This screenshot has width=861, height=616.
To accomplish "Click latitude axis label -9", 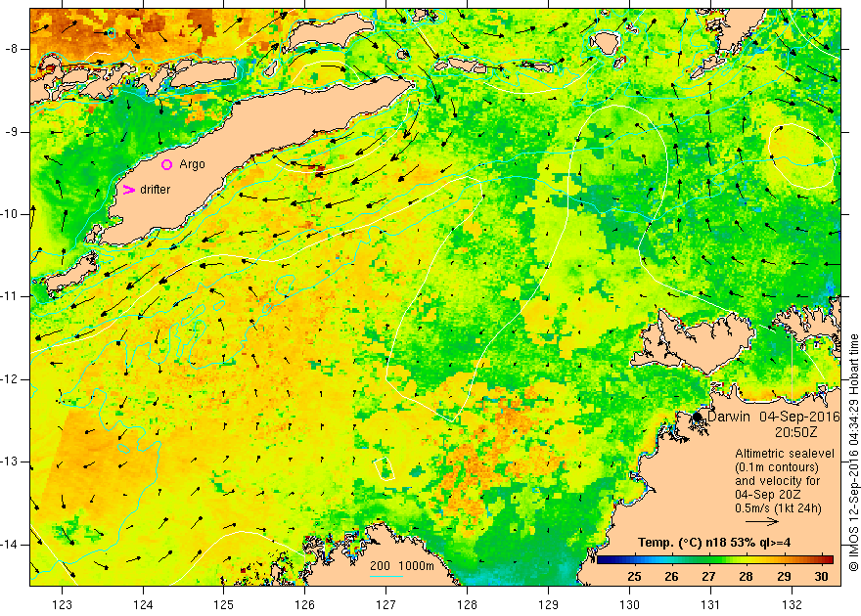I will point(12,132).
